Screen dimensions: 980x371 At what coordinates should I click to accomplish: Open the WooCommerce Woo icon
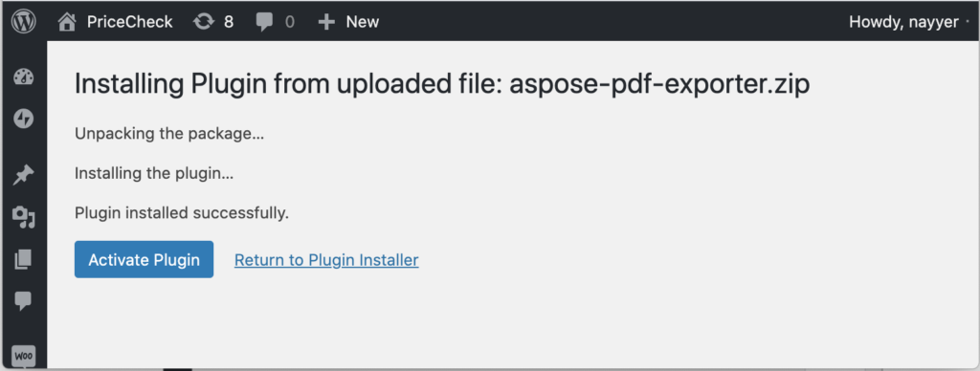coord(24,357)
